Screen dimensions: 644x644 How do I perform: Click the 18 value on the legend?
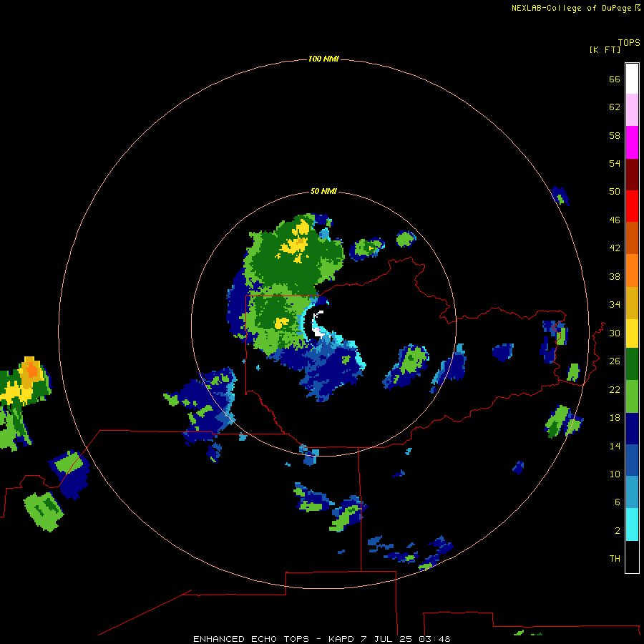click(x=615, y=418)
